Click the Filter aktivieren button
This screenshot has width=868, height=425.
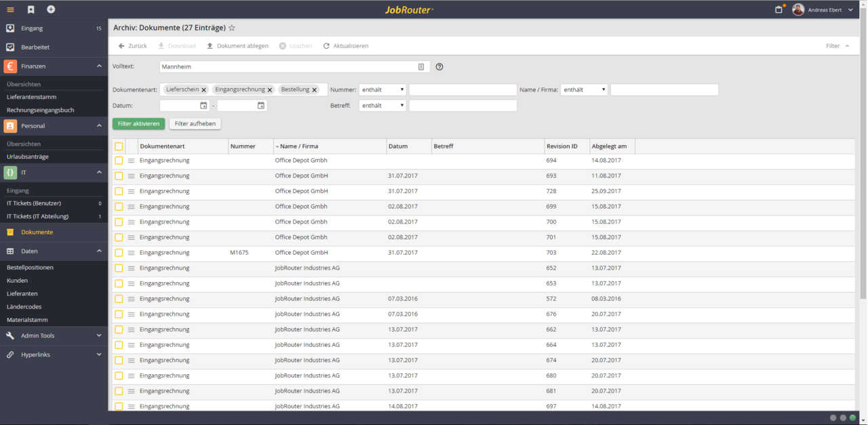click(x=138, y=124)
